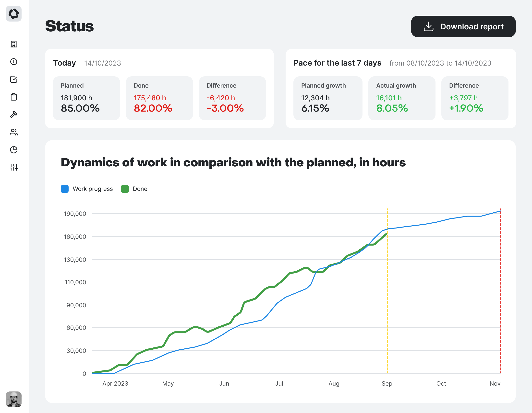This screenshot has height=413, width=532.
Task: Select the checkbox tasks sidebar icon
Action: (x=14, y=79)
